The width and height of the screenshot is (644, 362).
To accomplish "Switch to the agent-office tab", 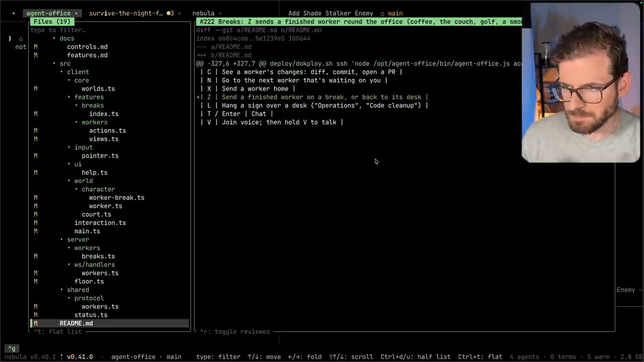I will pos(48,14).
